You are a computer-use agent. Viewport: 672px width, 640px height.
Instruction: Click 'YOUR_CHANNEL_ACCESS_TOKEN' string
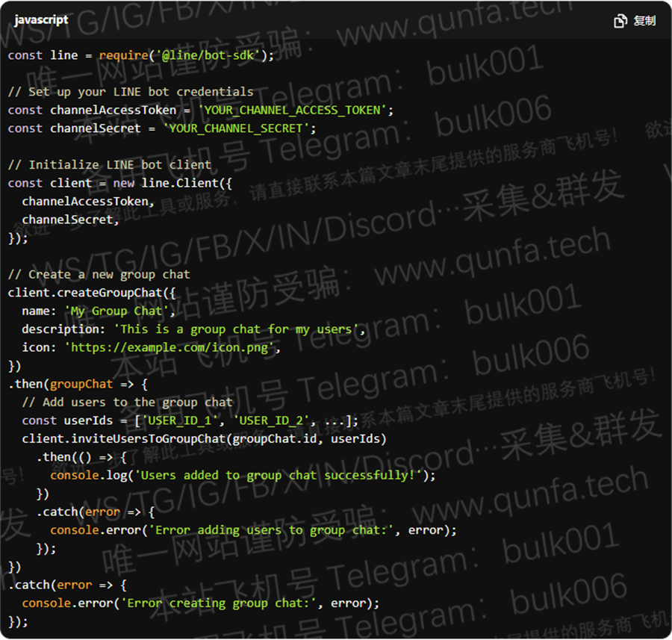tap(292, 111)
